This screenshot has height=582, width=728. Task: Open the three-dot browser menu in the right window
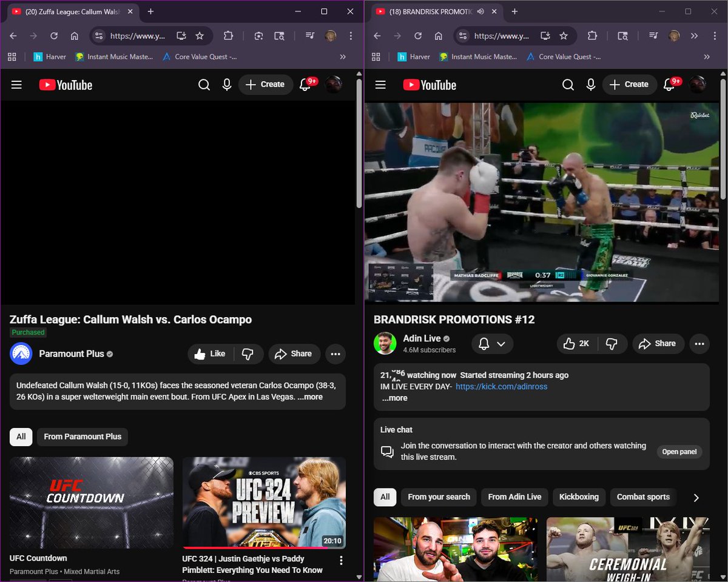pos(715,36)
